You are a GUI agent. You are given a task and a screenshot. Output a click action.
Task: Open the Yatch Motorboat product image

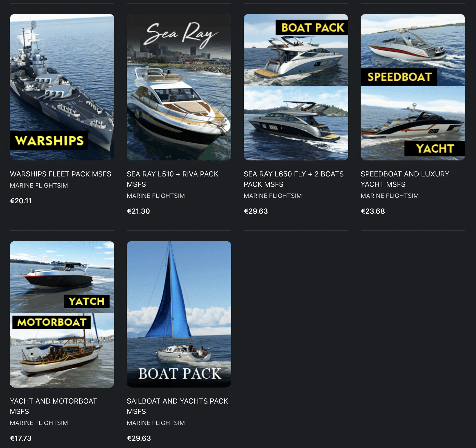pyautogui.click(x=62, y=314)
